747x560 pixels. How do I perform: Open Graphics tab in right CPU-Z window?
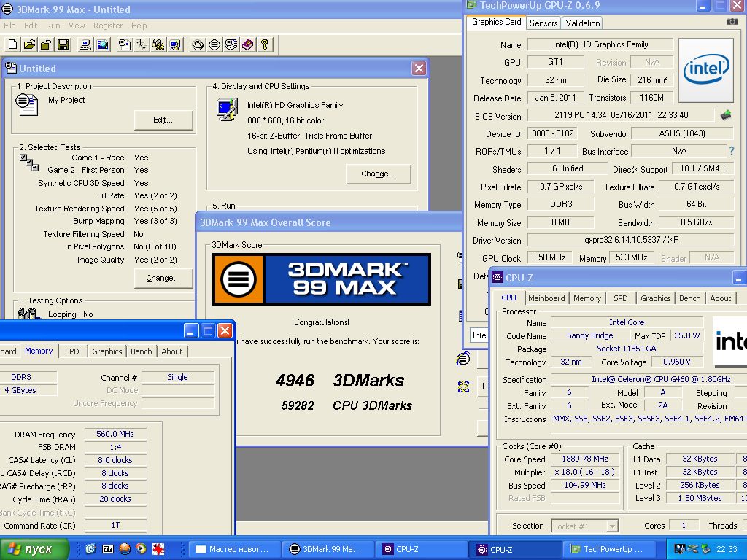pyautogui.click(x=655, y=298)
